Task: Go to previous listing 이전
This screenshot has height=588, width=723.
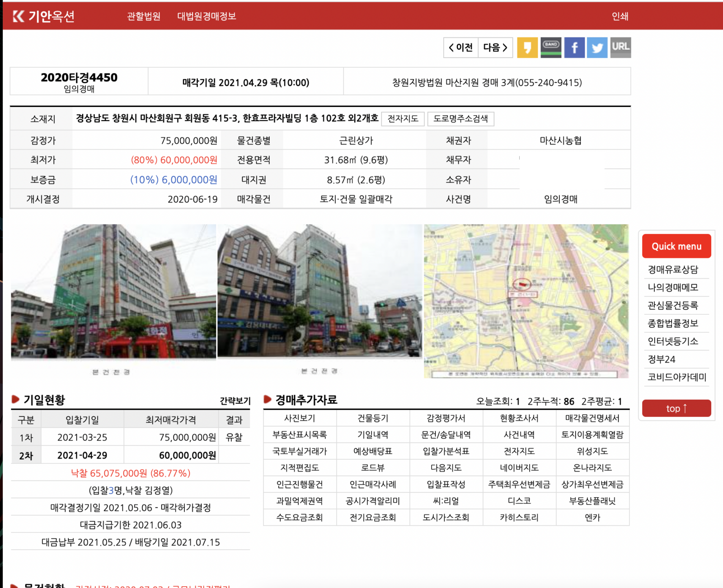Action: pyautogui.click(x=461, y=47)
